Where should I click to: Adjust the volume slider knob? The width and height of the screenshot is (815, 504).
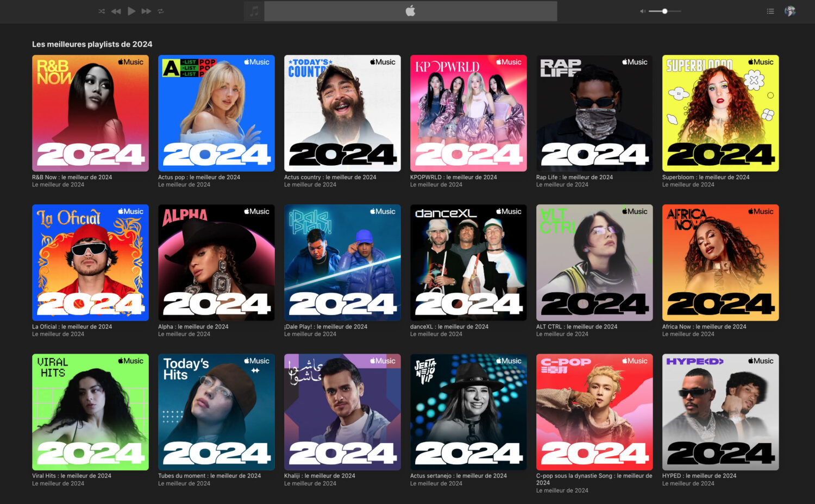tap(664, 11)
